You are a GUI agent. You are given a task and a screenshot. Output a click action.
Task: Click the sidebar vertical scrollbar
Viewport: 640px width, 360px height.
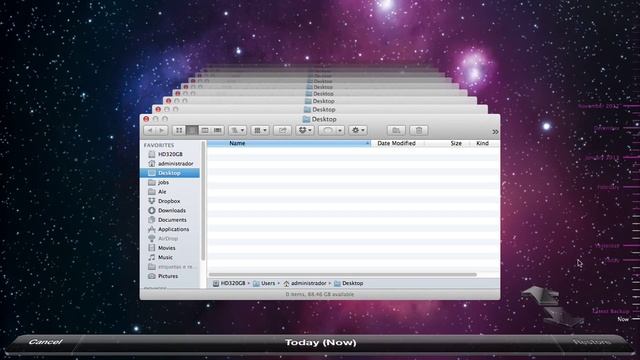(203, 201)
